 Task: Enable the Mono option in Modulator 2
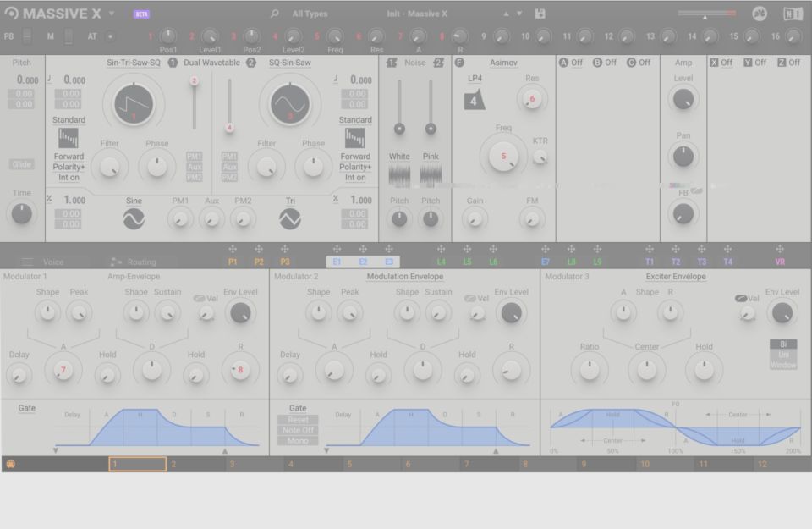[297, 441]
